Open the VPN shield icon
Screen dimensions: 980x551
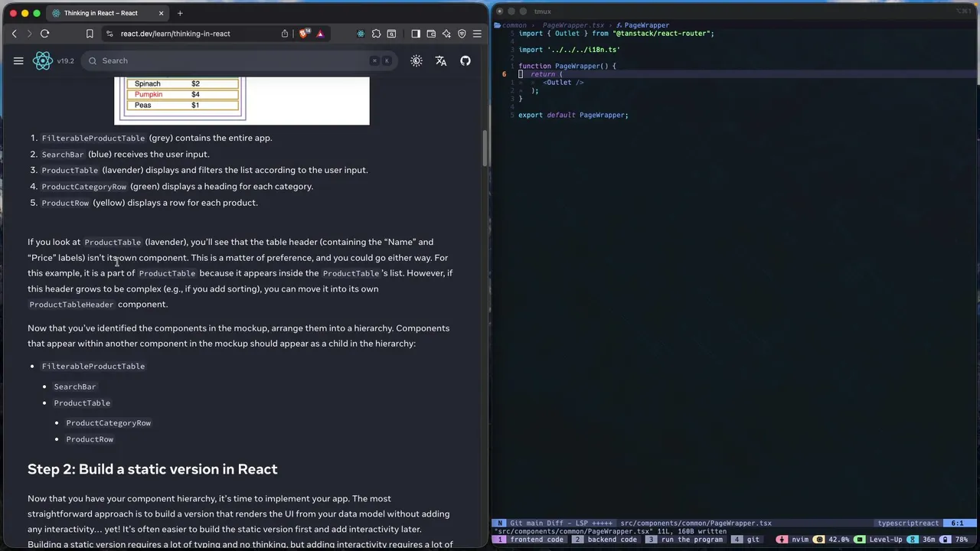(462, 34)
